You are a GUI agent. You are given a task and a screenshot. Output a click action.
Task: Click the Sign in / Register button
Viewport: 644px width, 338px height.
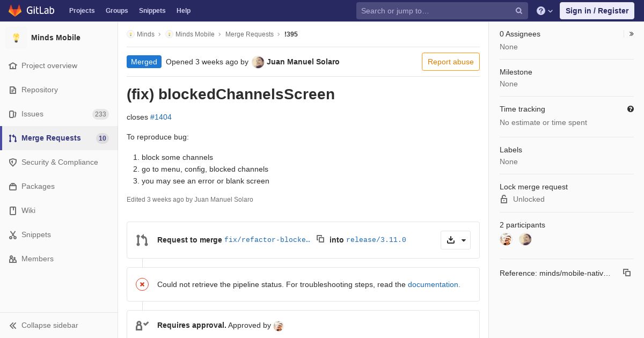[597, 11]
